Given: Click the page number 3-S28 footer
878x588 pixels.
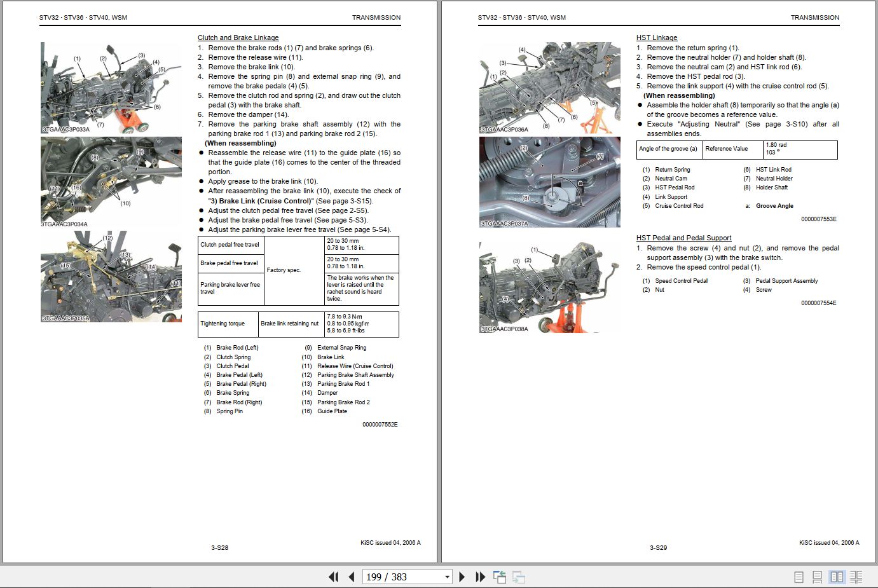Looking at the screenshot, I should (219, 547).
